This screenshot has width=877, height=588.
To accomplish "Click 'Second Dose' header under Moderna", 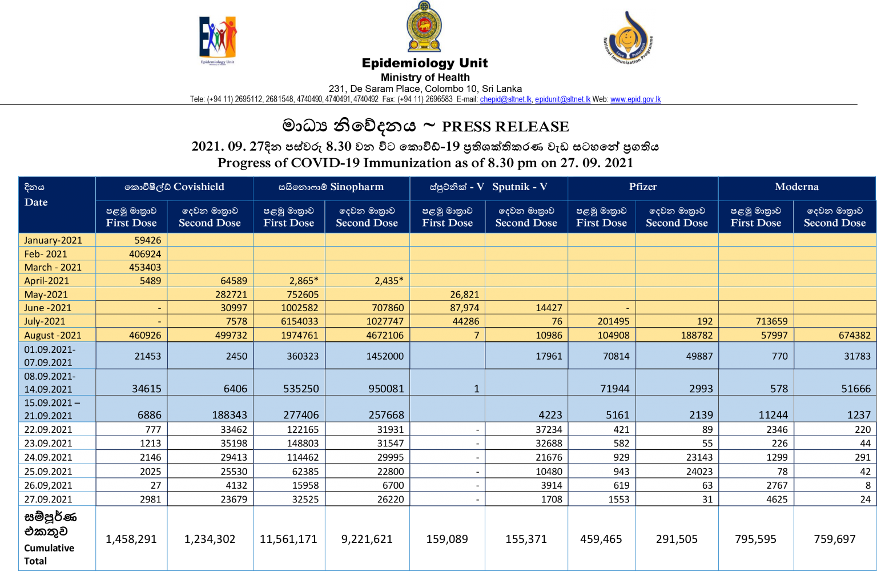I will (835, 217).
